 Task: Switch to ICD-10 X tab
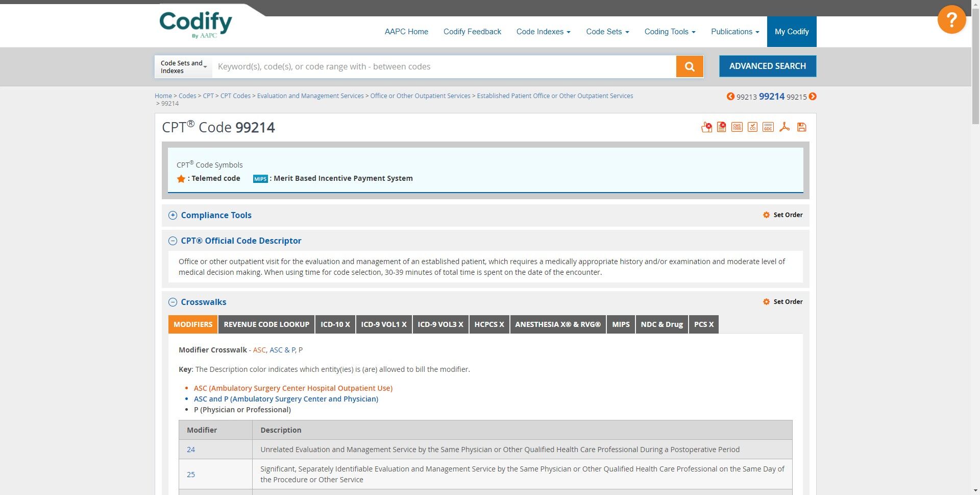pos(335,324)
